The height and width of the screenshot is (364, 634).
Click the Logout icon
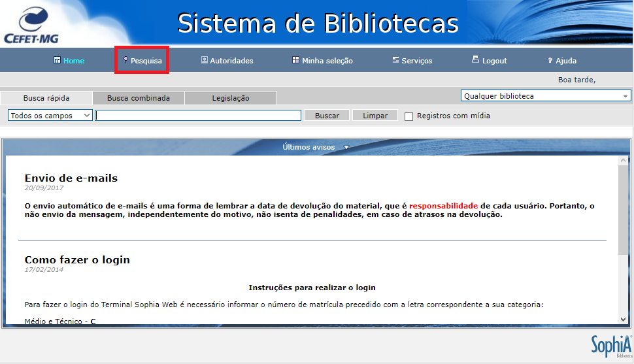click(x=476, y=59)
